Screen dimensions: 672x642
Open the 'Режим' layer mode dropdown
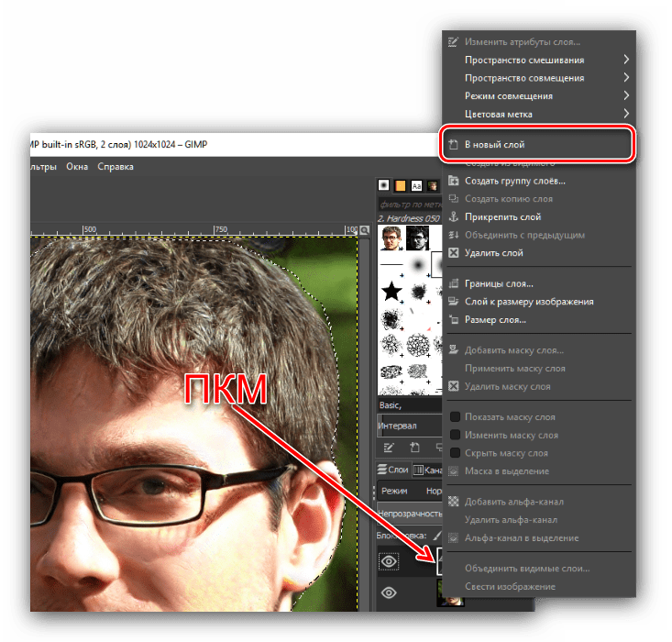(410, 491)
